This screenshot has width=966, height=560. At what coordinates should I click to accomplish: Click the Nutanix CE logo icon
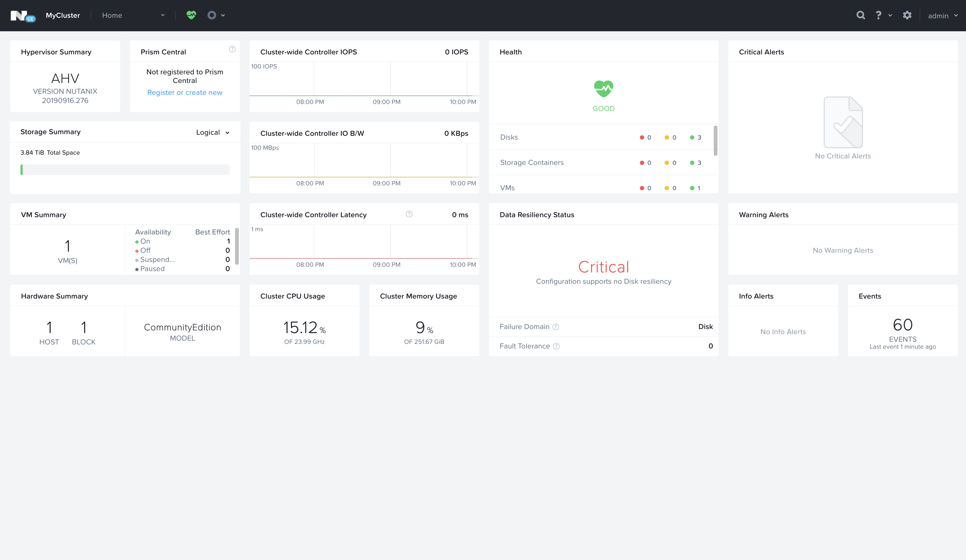click(x=23, y=16)
